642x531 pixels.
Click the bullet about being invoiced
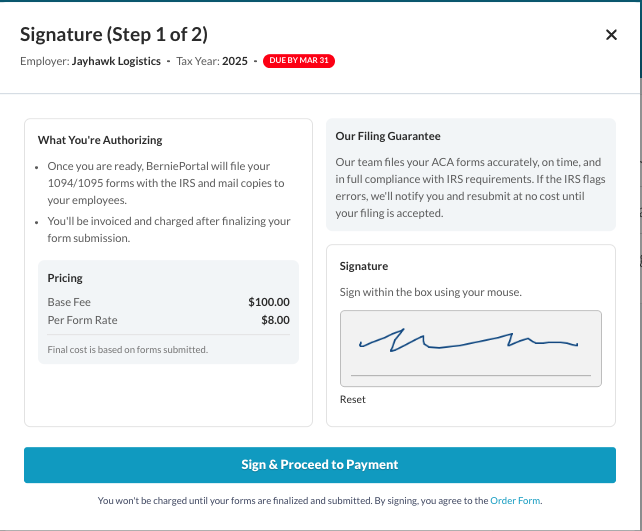coord(168,229)
